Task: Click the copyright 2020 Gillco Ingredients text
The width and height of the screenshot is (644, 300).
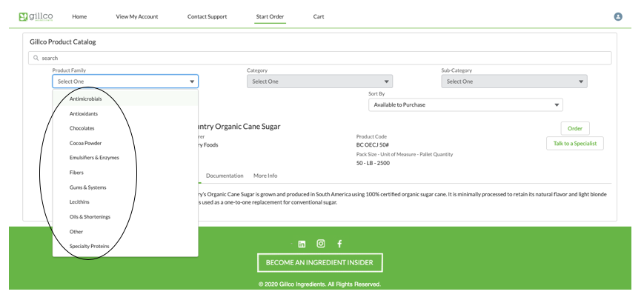Action: tap(319, 284)
